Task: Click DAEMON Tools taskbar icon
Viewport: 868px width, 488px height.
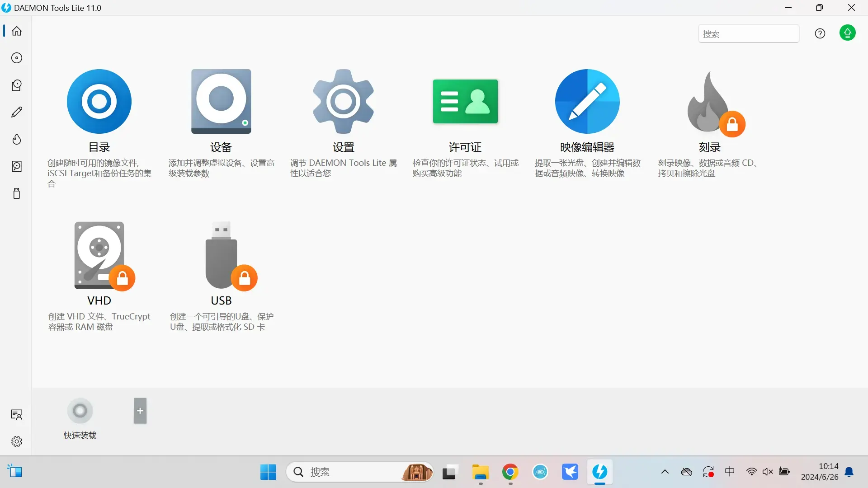Action: [x=600, y=472]
